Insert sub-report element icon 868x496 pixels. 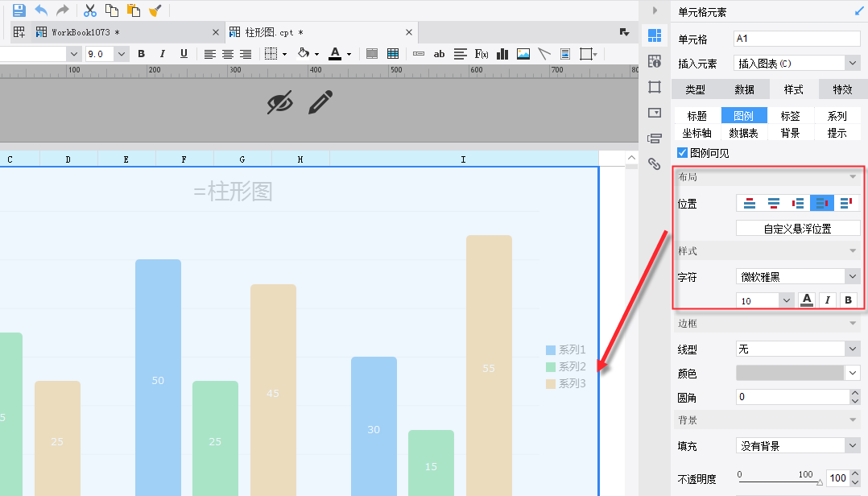pyautogui.click(x=565, y=54)
